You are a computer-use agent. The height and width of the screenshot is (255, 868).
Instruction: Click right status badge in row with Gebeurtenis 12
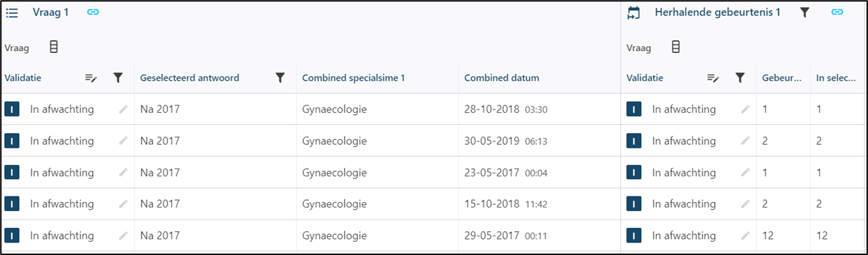click(634, 235)
